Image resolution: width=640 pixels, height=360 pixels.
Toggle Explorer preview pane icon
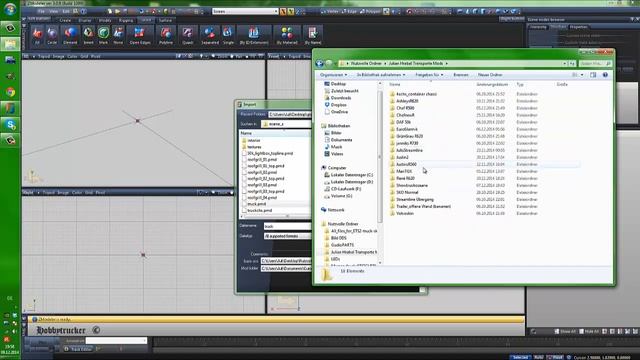[x=593, y=75]
